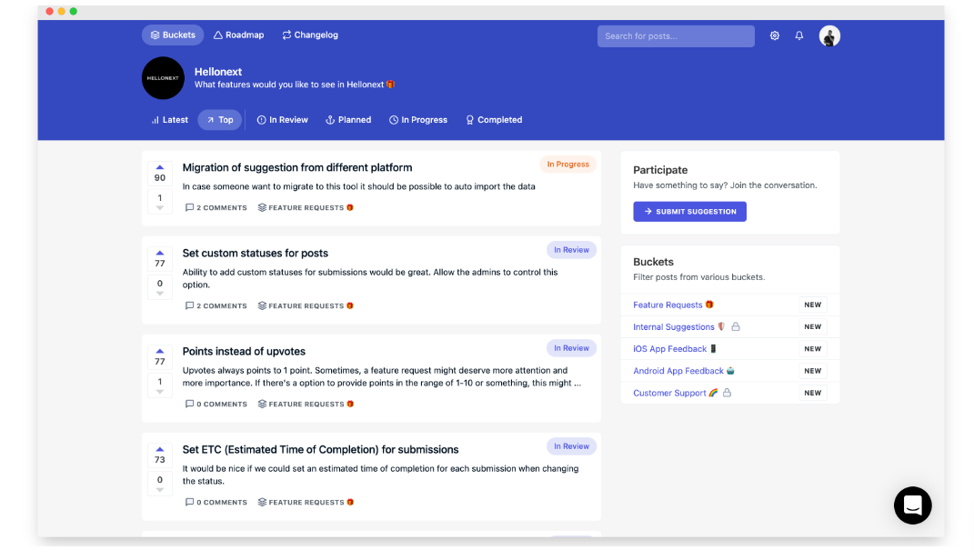Click the notification bell icon
Screen dimensions: 974x560
799,35
